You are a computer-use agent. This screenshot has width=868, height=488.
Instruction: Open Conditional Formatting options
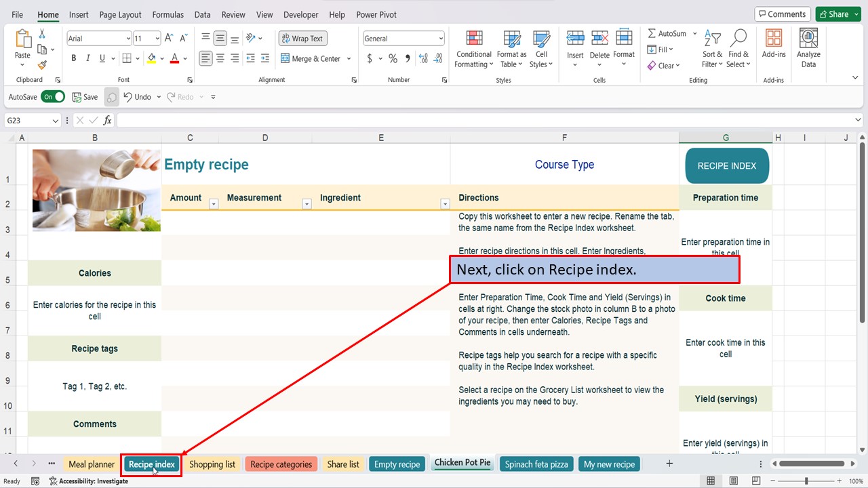click(473, 47)
